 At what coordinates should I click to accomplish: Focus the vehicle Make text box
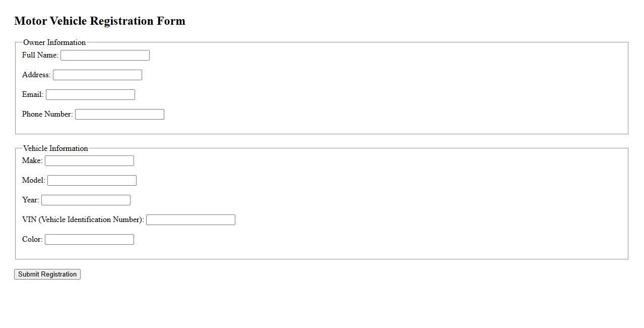tap(89, 160)
